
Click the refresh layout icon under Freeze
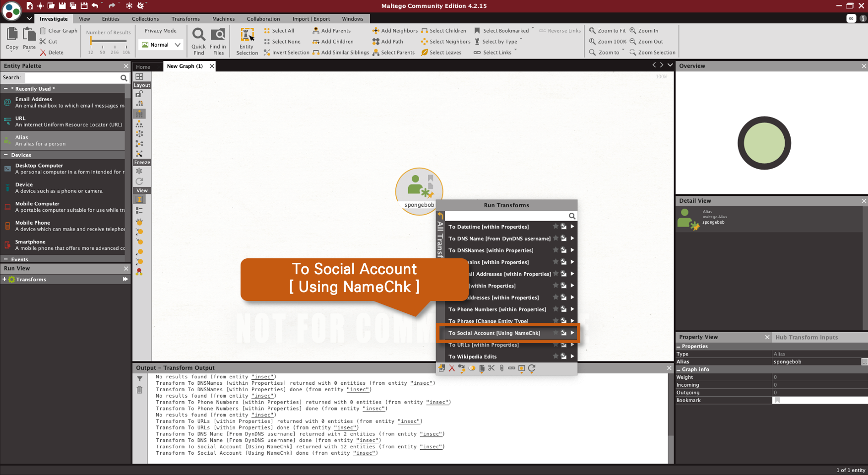click(139, 181)
